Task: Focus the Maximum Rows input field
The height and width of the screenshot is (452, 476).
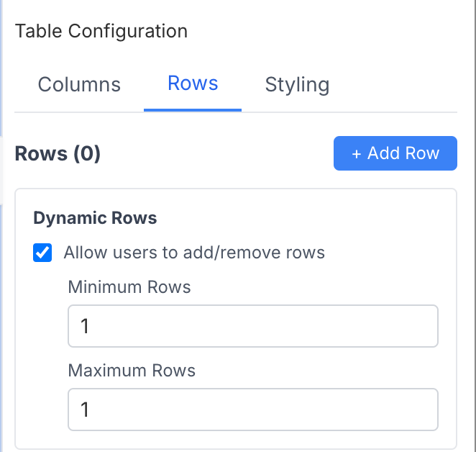Action: (252, 410)
